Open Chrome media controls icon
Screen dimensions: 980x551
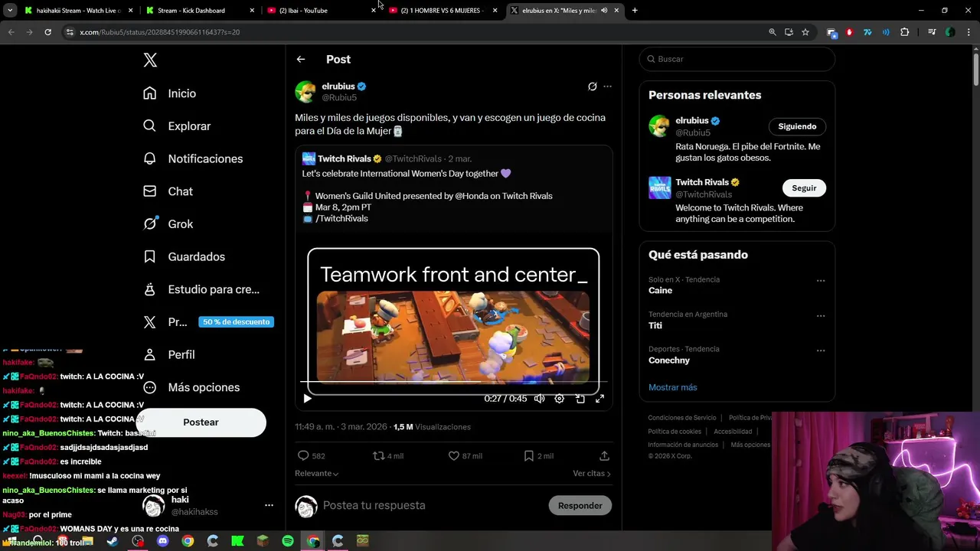(932, 32)
